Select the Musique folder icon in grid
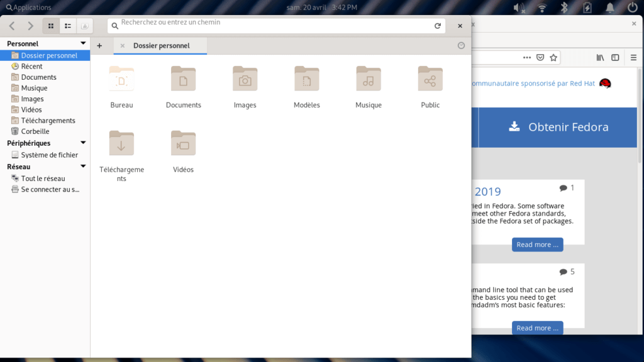644x362 pixels. click(x=369, y=79)
